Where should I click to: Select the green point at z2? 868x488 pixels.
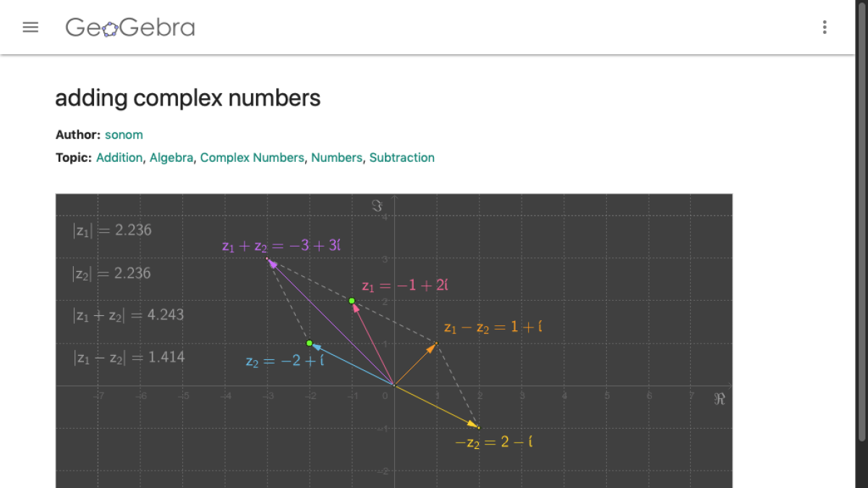click(310, 343)
